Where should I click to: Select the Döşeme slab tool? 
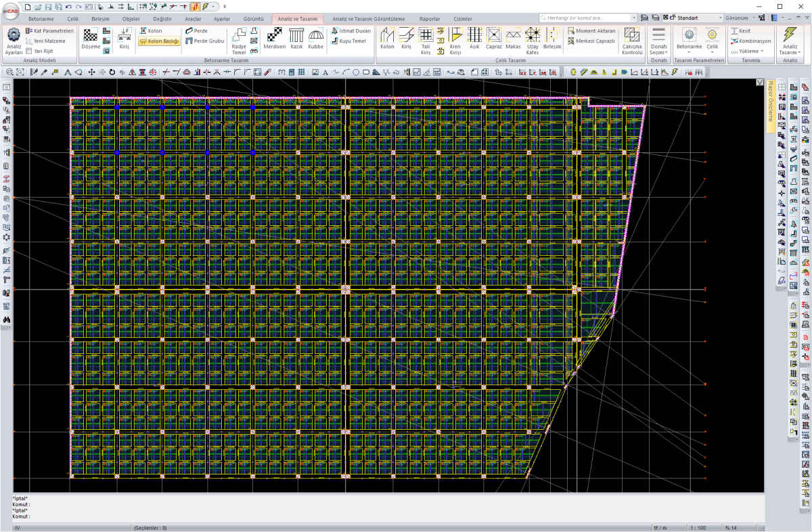point(90,39)
